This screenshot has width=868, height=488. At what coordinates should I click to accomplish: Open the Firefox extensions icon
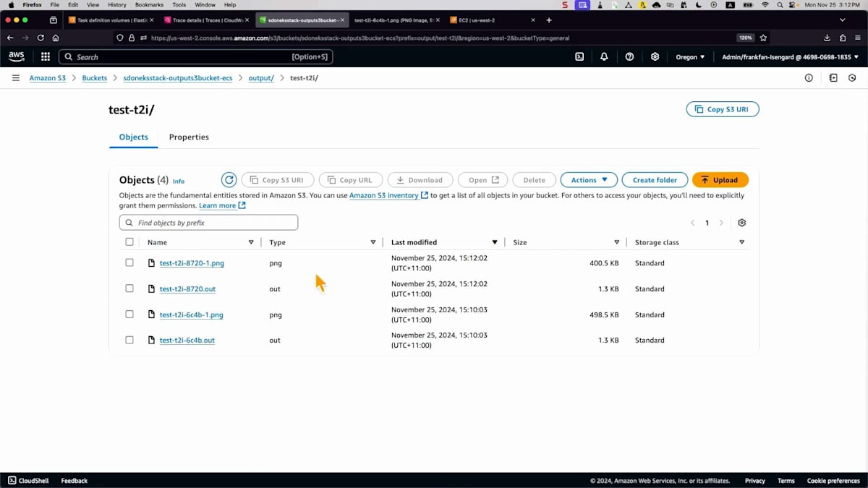point(843,38)
